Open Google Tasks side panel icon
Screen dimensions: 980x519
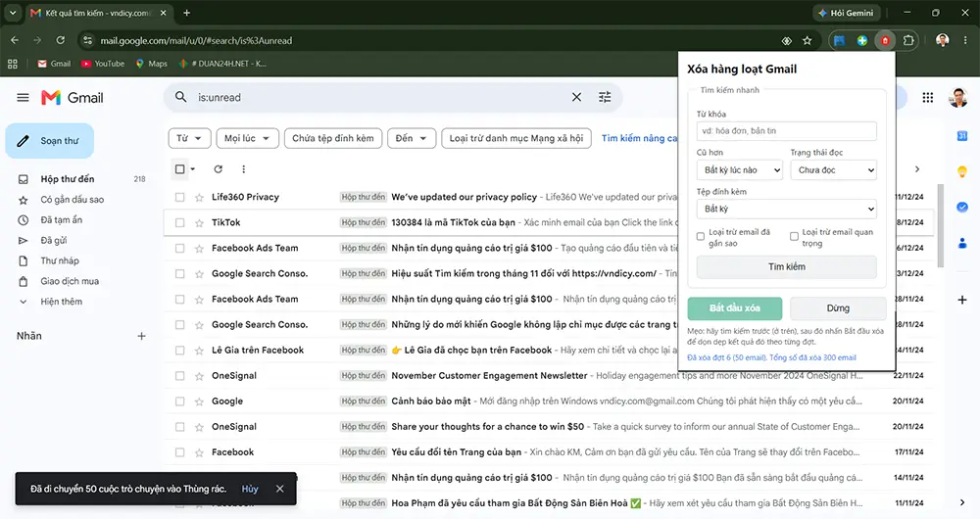pos(962,208)
